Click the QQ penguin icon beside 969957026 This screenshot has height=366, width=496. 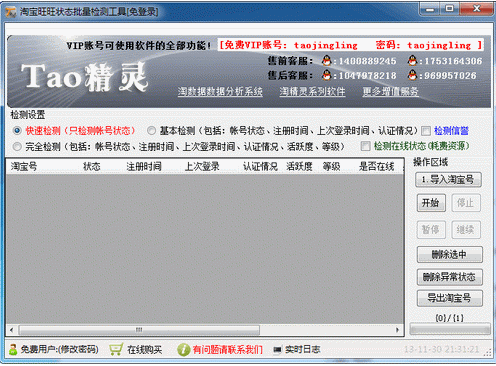[412, 75]
